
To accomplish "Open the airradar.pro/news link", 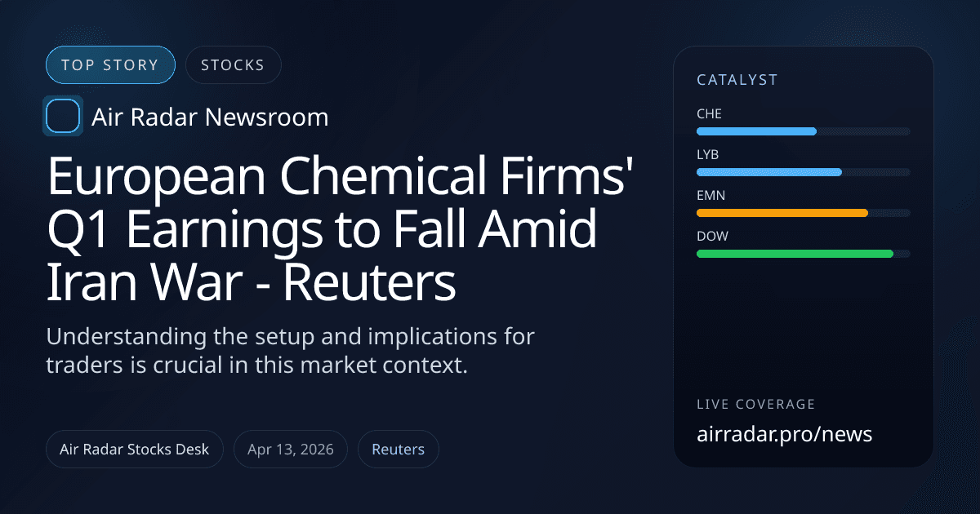I will pos(784,434).
